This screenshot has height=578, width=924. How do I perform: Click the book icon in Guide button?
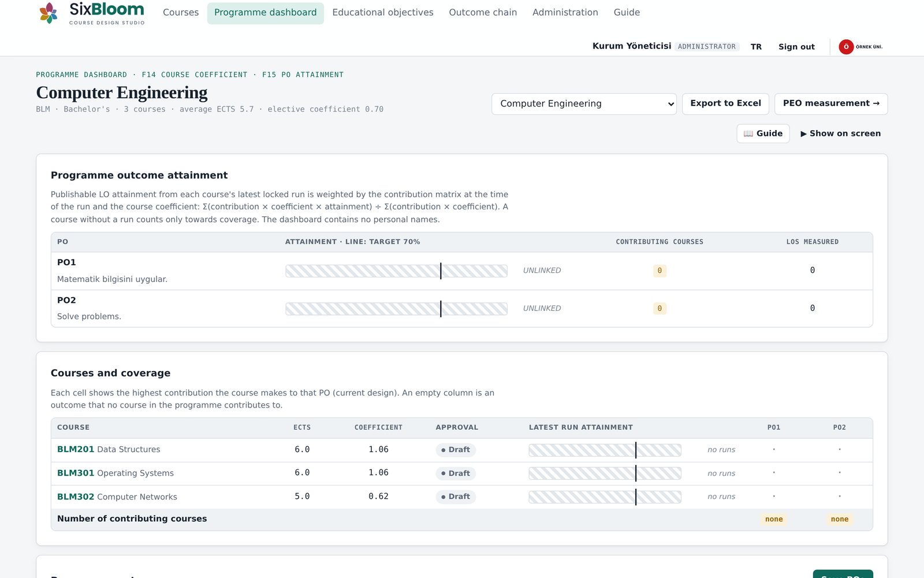(x=748, y=134)
